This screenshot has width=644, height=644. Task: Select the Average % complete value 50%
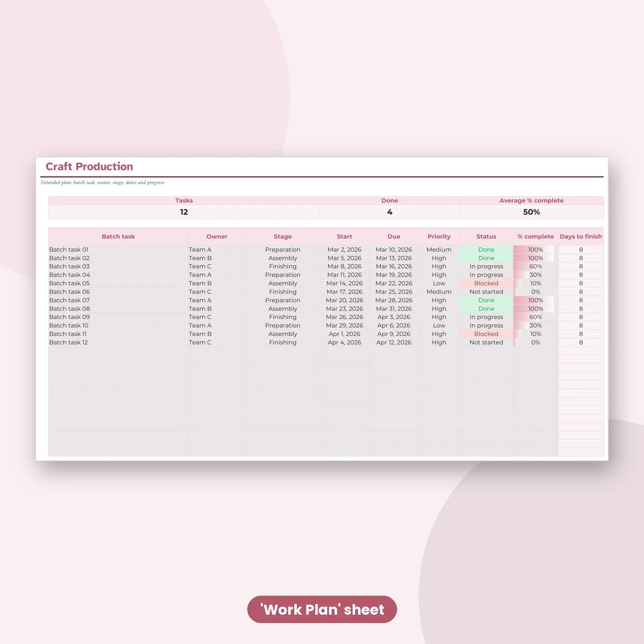tap(531, 212)
